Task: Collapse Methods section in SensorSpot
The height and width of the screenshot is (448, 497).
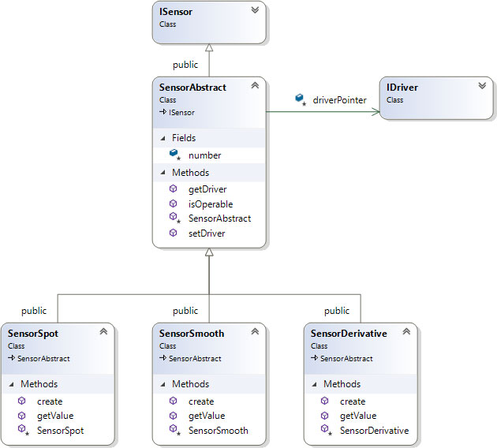Action: point(13,384)
